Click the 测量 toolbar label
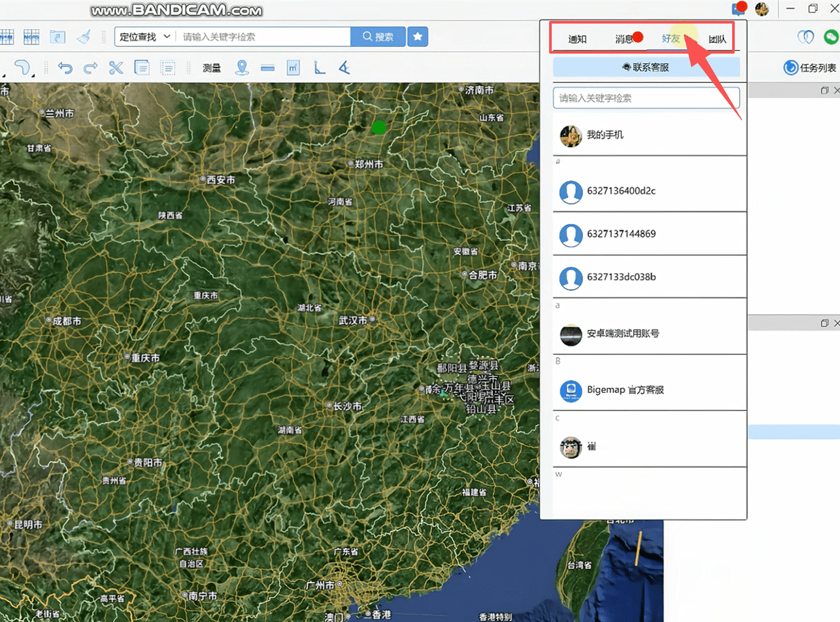The height and width of the screenshot is (622, 840). pos(211,67)
